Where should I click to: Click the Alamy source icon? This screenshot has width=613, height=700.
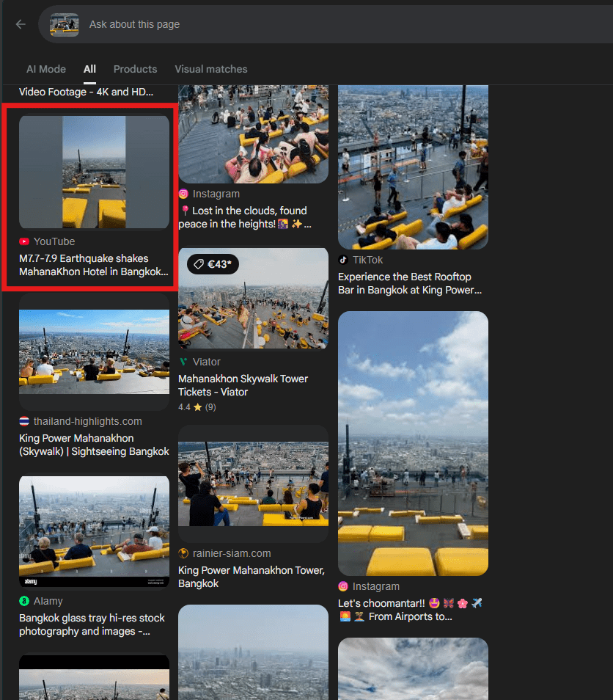pyautogui.click(x=24, y=601)
